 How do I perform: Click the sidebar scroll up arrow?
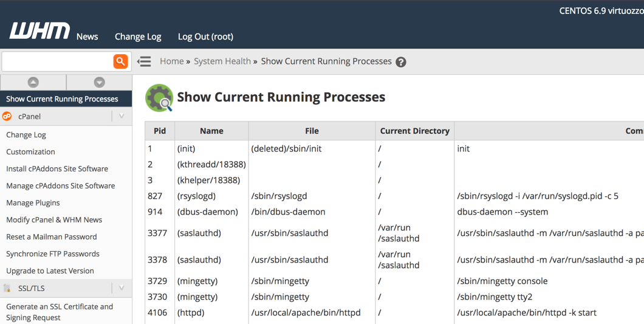(33, 82)
